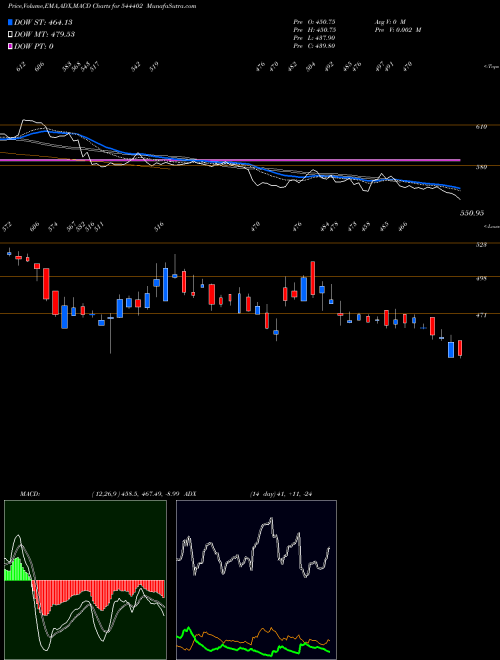Select the 'DOW MT: 479.53' legend text
The height and width of the screenshot is (660, 500).
click(x=45, y=35)
